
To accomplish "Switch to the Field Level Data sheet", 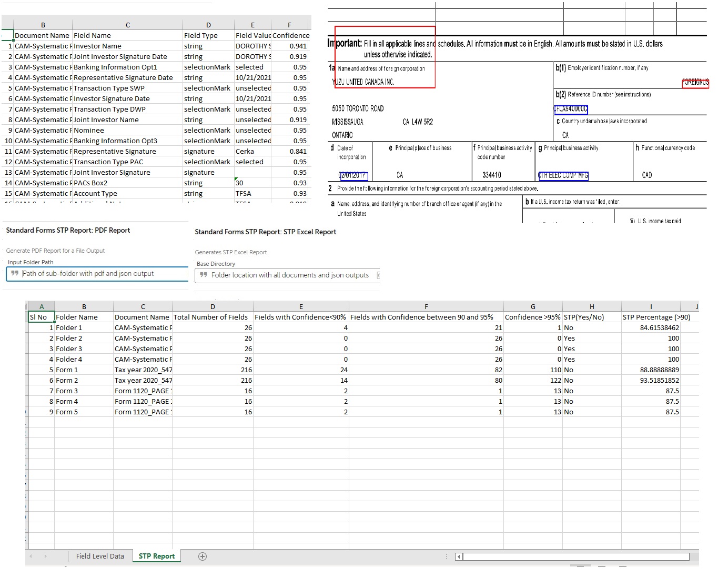I will coord(100,556).
